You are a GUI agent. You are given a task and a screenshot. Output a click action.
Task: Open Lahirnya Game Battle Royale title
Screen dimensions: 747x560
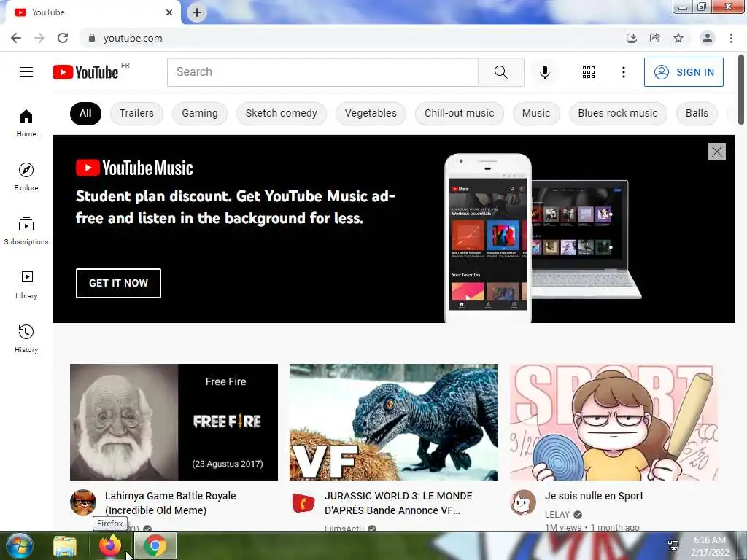point(171,503)
